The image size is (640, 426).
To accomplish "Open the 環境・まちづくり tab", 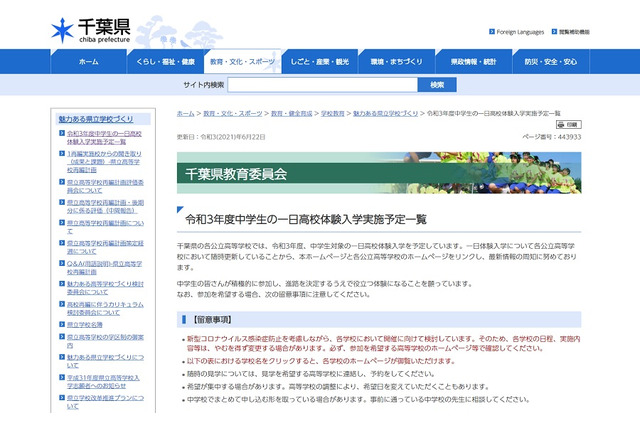I will (396, 62).
